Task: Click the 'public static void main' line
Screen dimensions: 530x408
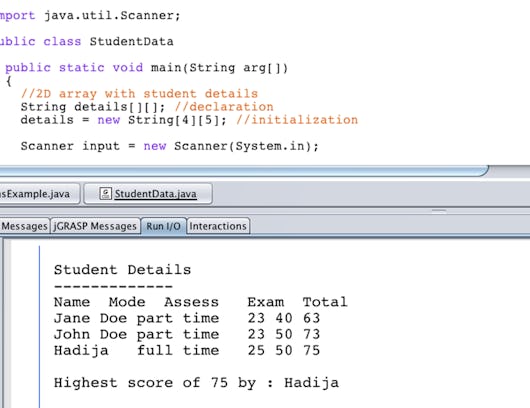Action: [146, 68]
